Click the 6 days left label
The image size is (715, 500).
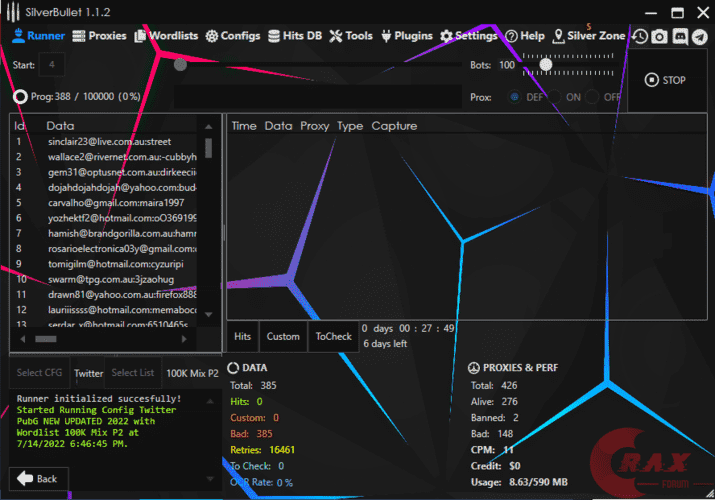pyautogui.click(x=385, y=344)
